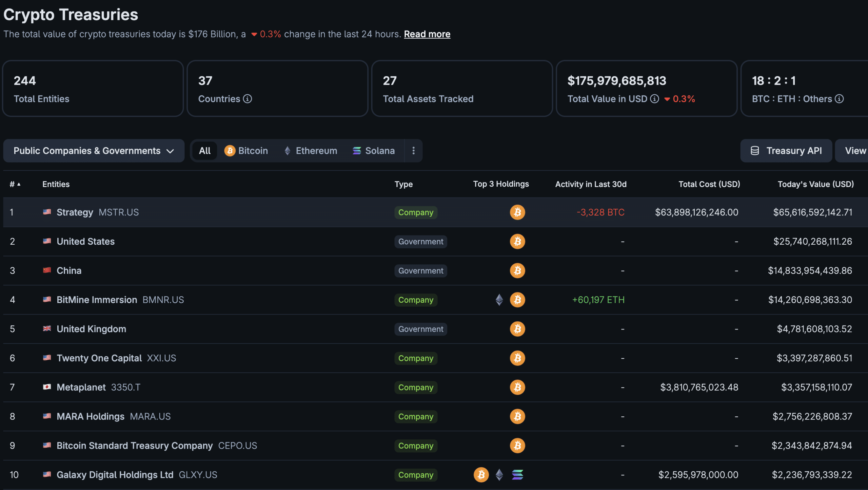Click Bitcoin icon in China row
This screenshot has width=868, height=490.
point(517,271)
